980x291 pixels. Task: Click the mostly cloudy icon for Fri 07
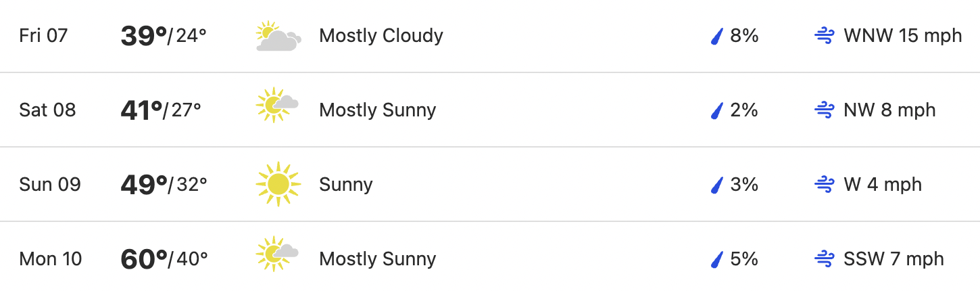coord(278,36)
